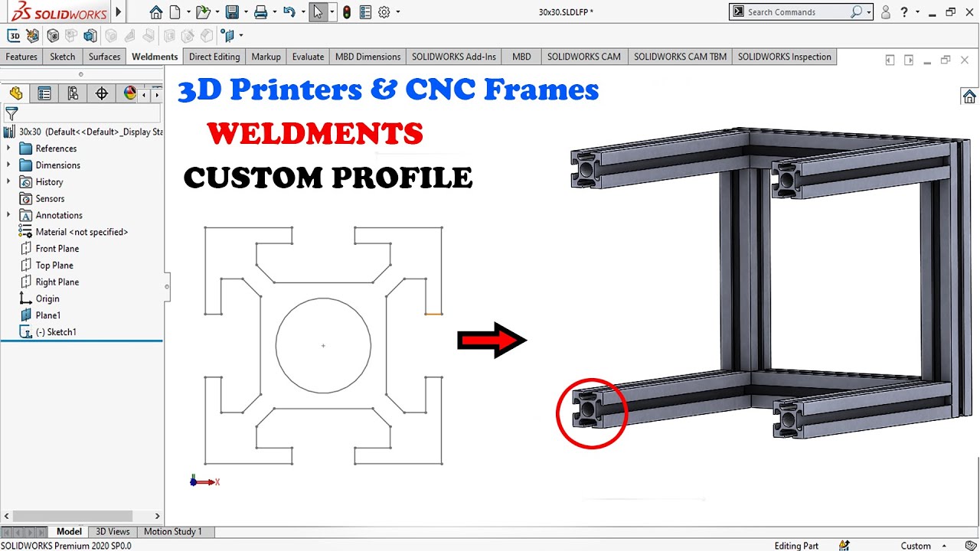Open the Save dropdown arrow
The height and width of the screenshot is (551, 980).
click(245, 13)
